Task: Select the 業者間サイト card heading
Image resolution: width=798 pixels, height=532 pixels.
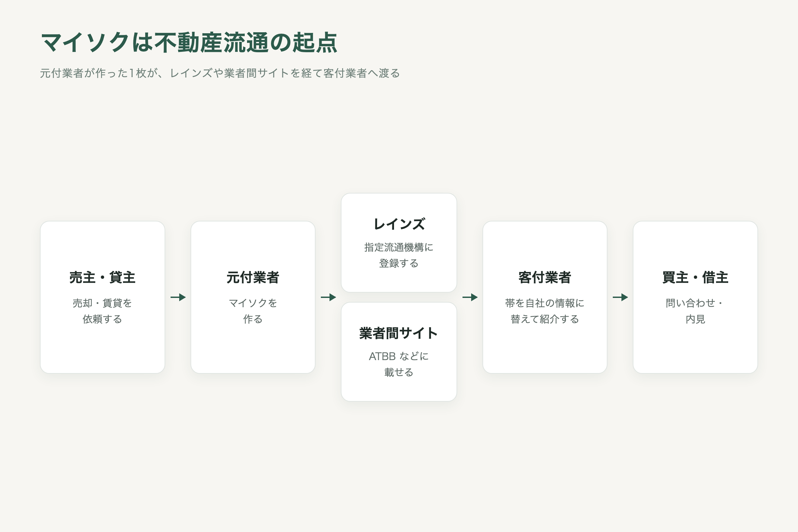Action: [x=399, y=333]
